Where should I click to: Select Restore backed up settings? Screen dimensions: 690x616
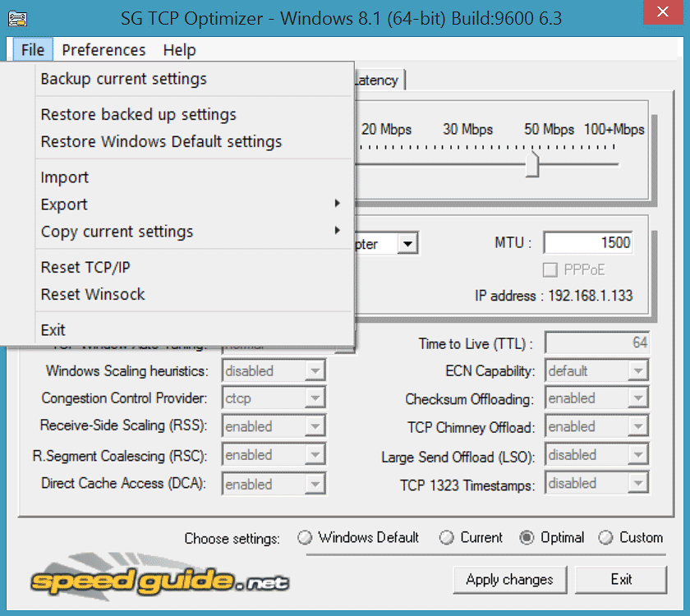coord(177,114)
